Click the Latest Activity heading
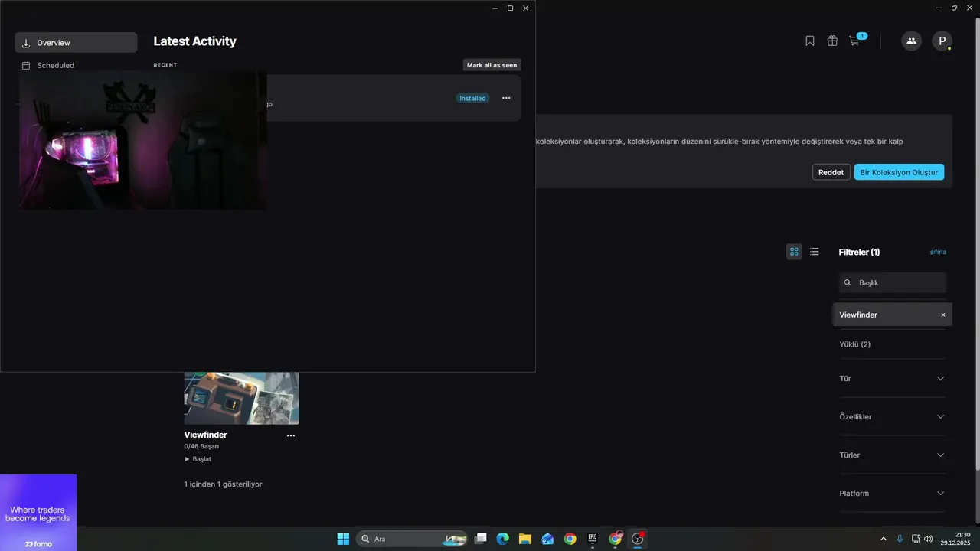 point(194,41)
